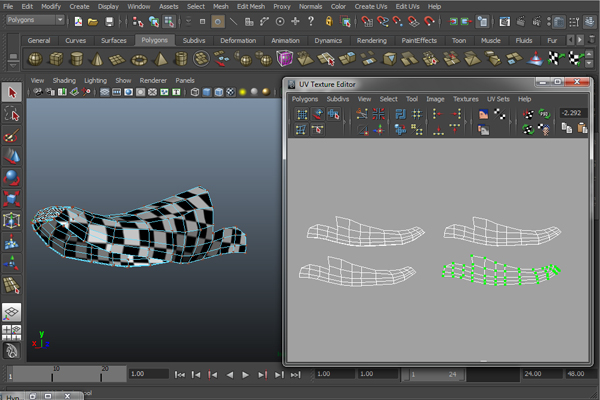This screenshot has height=400, width=600.
Task: Play animation forward
Action: coord(245,375)
